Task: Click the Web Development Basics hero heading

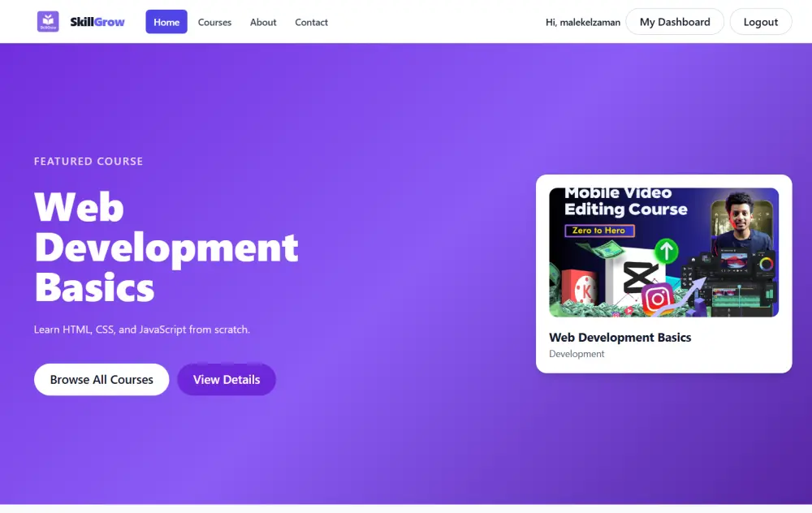Action: pos(166,248)
